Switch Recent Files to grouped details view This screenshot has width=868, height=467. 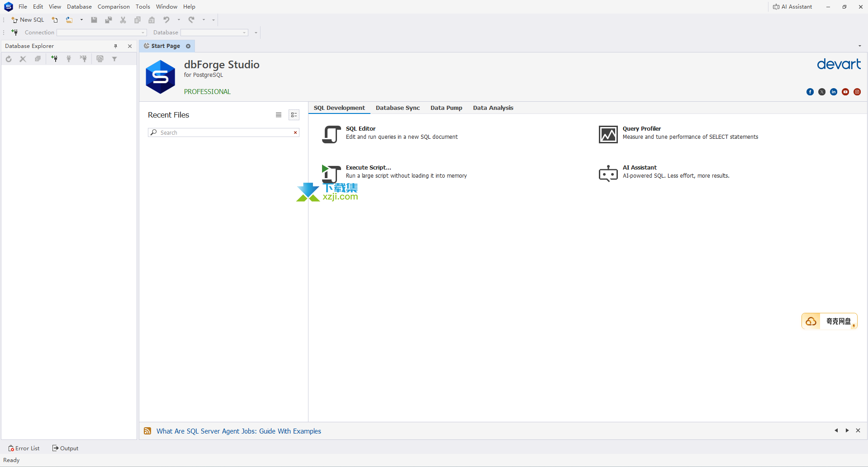pyautogui.click(x=294, y=115)
